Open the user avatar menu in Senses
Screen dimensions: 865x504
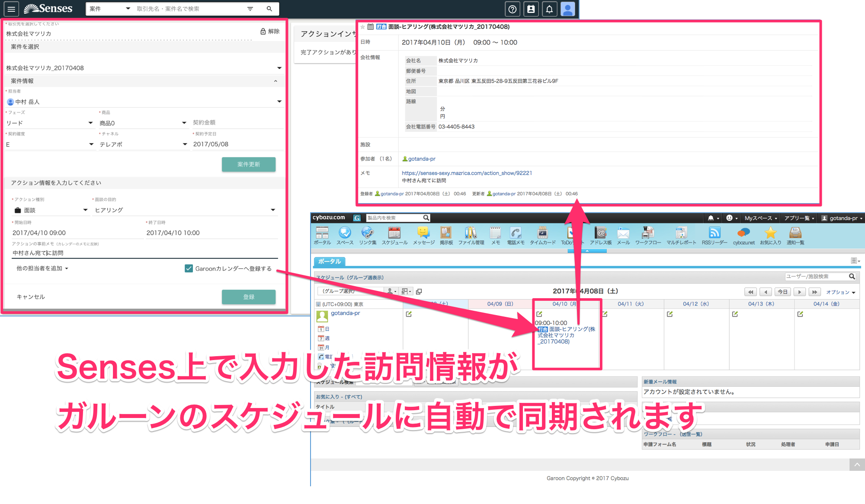(x=568, y=9)
